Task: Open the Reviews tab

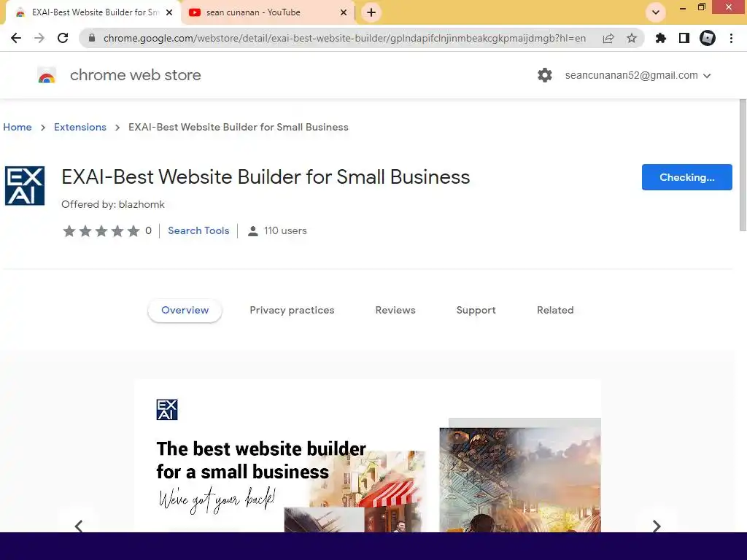Action: pyautogui.click(x=395, y=311)
